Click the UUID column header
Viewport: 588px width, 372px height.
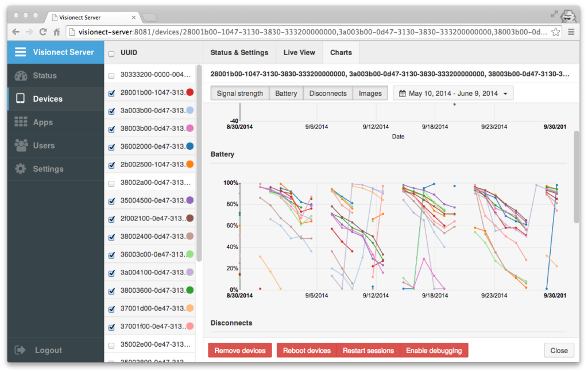(x=129, y=52)
